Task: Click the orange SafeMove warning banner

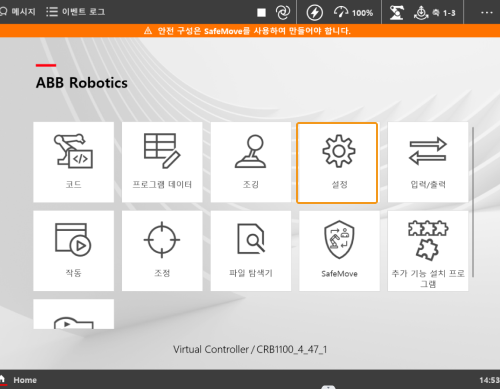Action: (250, 31)
